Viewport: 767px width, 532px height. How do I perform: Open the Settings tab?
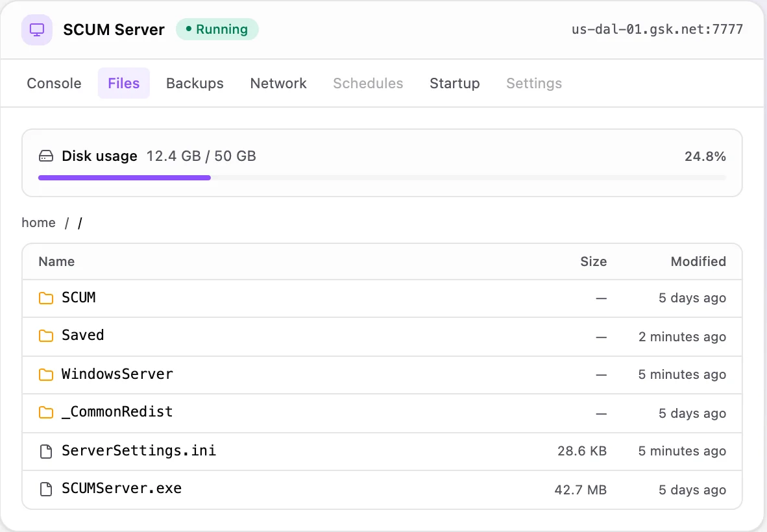tap(534, 83)
